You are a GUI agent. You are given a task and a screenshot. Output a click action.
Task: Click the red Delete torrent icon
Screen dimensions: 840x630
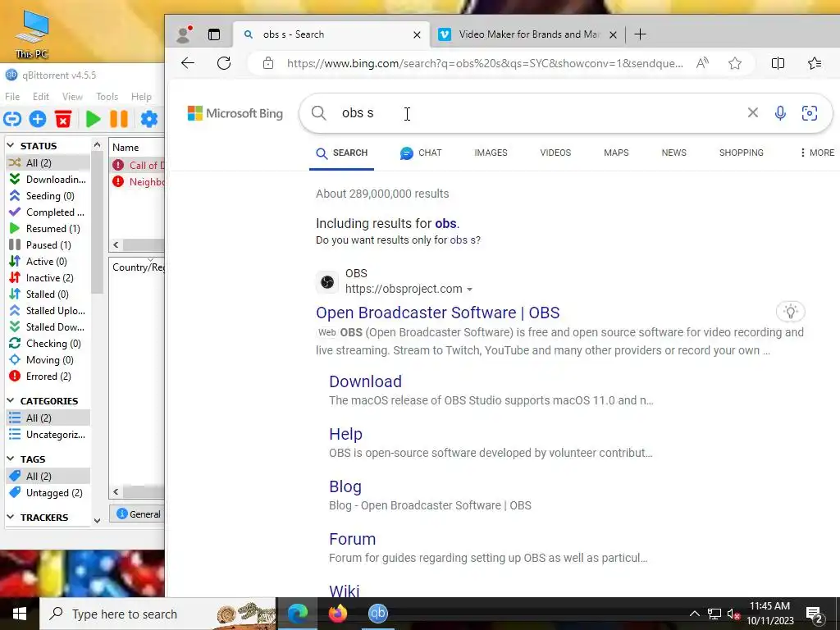coord(63,119)
